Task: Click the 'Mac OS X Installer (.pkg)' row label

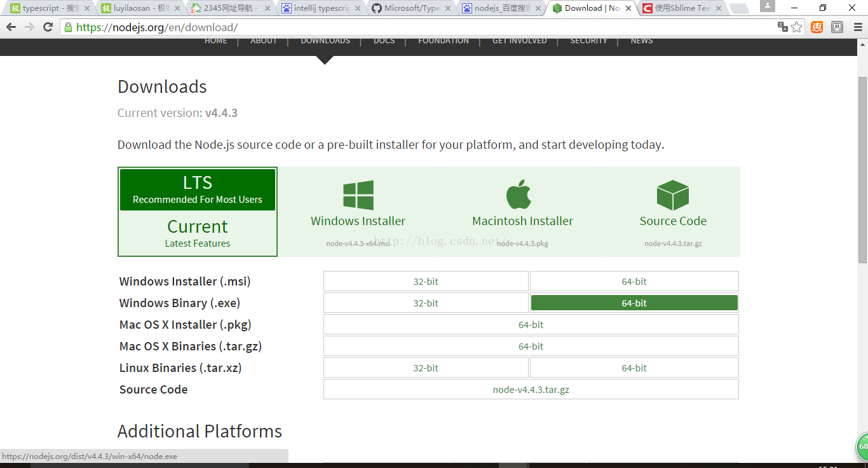Action: (186, 324)
